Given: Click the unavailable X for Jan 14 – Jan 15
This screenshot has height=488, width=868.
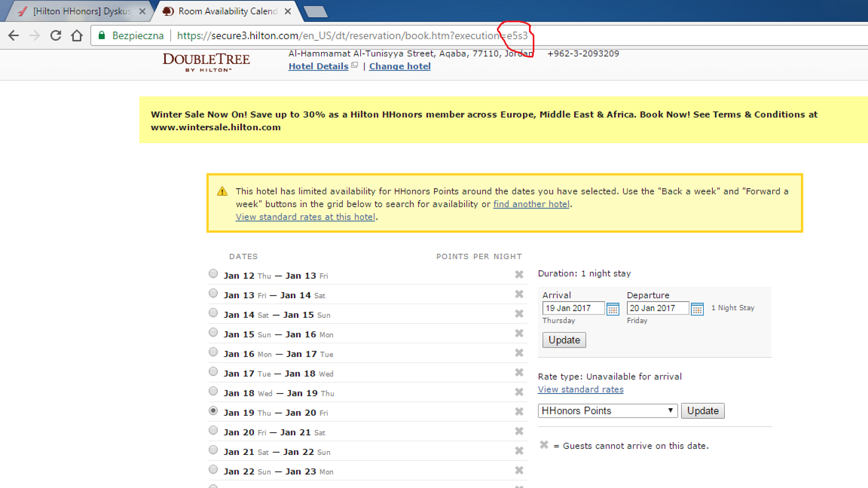Looking at the screenshot, I should coord(519,314).
